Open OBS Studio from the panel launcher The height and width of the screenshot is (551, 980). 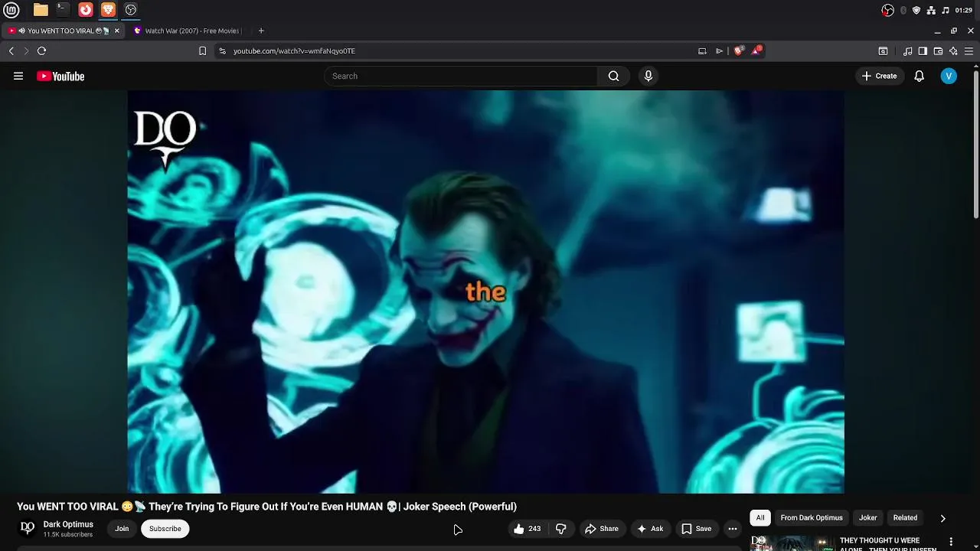click(x=131, y=10)
